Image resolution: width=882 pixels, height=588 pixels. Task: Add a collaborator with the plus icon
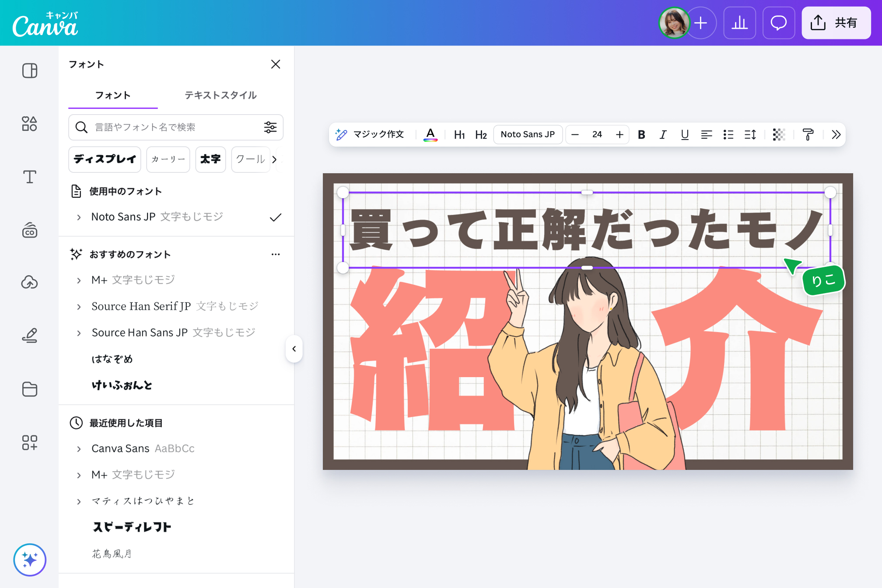click(701, 23)
